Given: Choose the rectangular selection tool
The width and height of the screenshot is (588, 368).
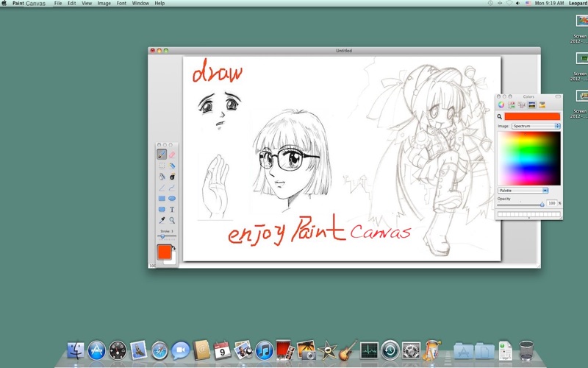Looking at the screenshot, I should coord(162,166).
